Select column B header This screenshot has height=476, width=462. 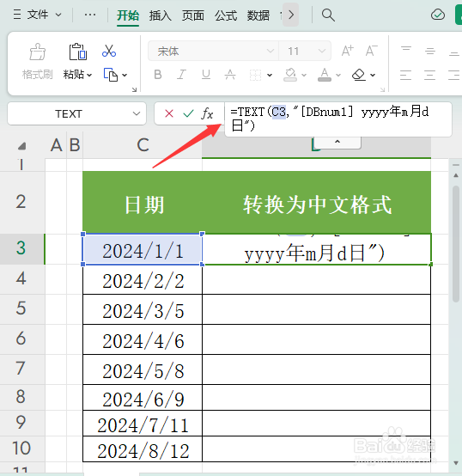75,145
